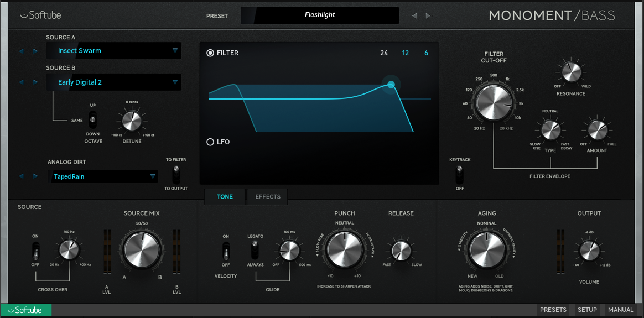Screen dimensions: 644x318
Task: Toggle the Velocity on/off switch
Action: (226, 252)
